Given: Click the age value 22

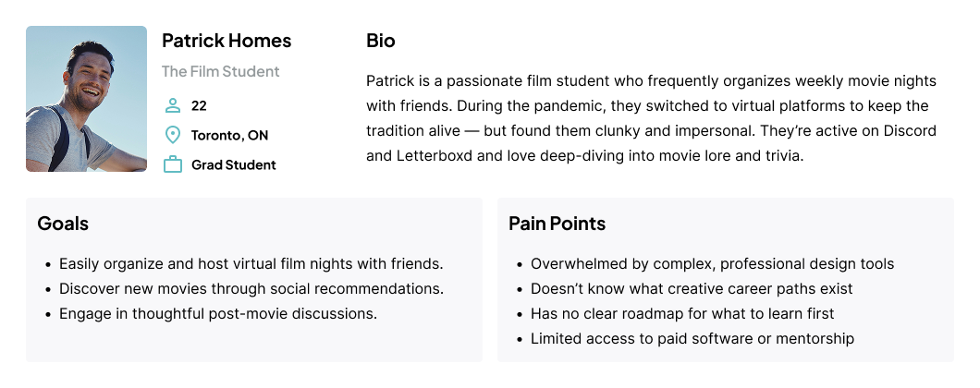Looking at the screenshot, I should 199,106.
